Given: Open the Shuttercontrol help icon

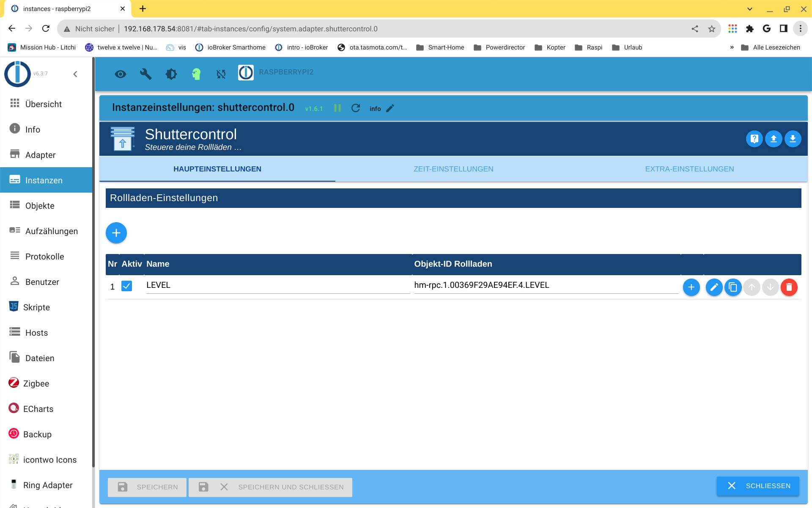Looking at the screenshot, I should (754, 139).
